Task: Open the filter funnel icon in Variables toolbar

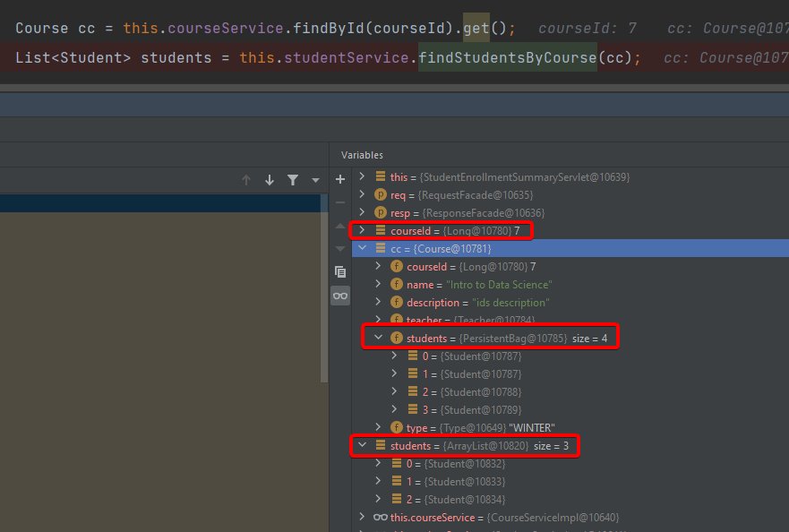Action: [x=293, y=180]
